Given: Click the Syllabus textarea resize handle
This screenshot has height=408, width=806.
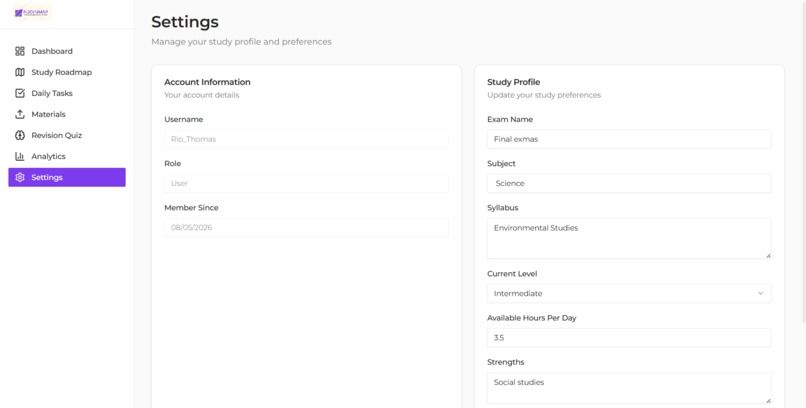Looking at the screenshot, I should pyautogui.click(x=768, y=255).
